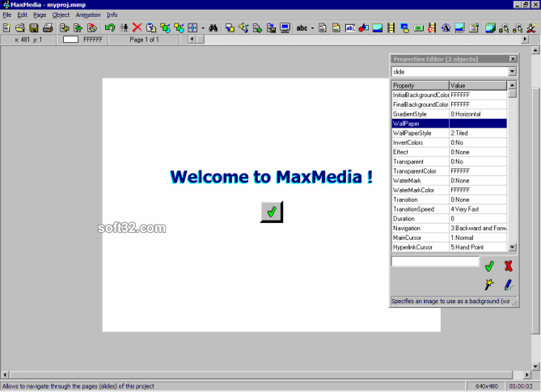Select the Effect property row

click(x=450, y=152)
